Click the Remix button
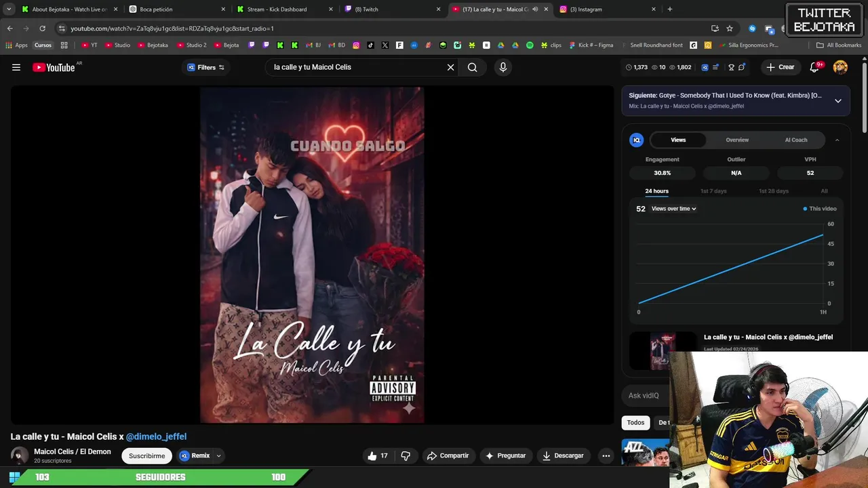The height and width of the screenshot is (488, 868). [x=194, y=455]
